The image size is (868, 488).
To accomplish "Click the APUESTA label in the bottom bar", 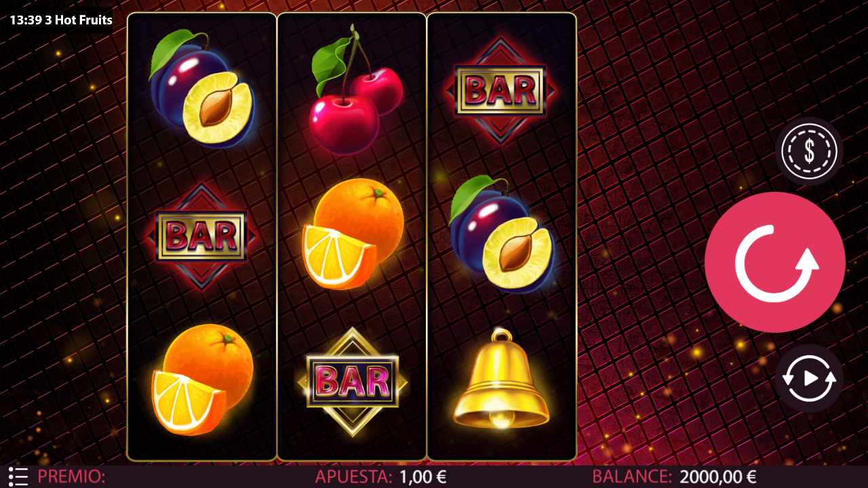I will (x=354, y=476).
